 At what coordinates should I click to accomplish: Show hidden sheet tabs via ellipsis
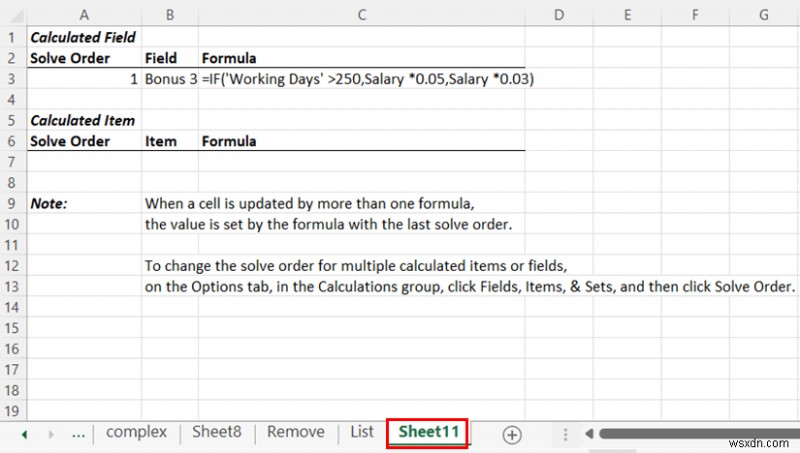click(x=77, y=434)
